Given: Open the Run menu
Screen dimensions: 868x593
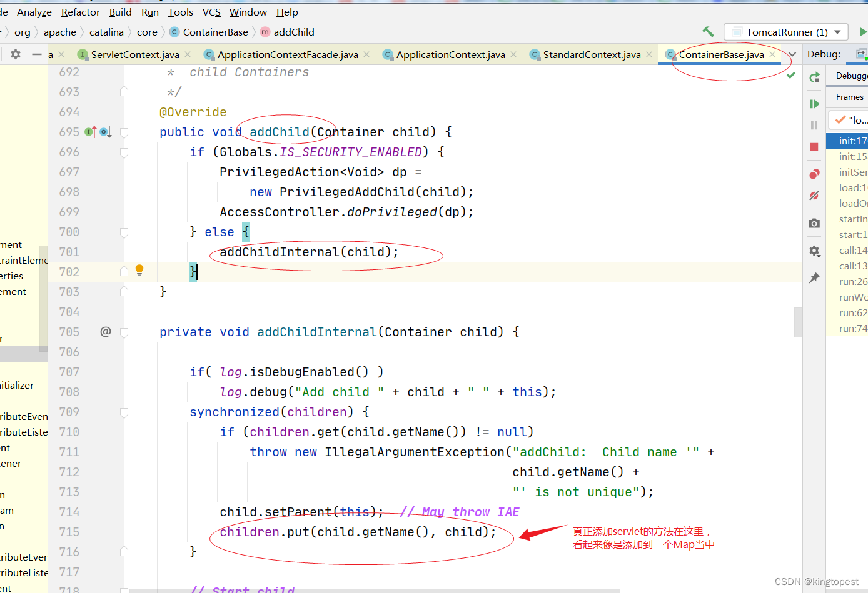Looking at the screenshot, I should coord(150,12).
